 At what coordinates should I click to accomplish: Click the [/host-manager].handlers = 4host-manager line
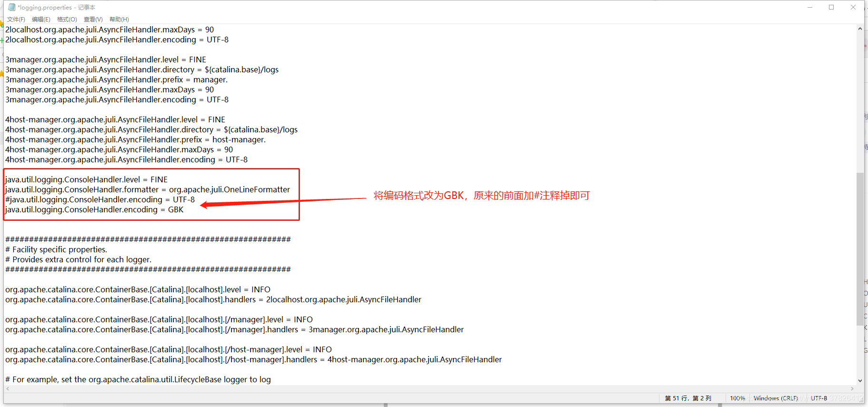coord(253,359)
